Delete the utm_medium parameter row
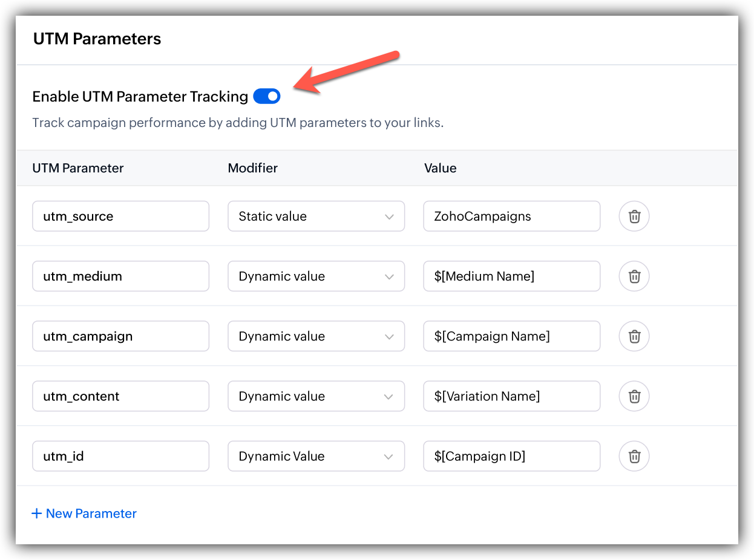The height and width of the screenshot is (560, 754). (634, 276)
